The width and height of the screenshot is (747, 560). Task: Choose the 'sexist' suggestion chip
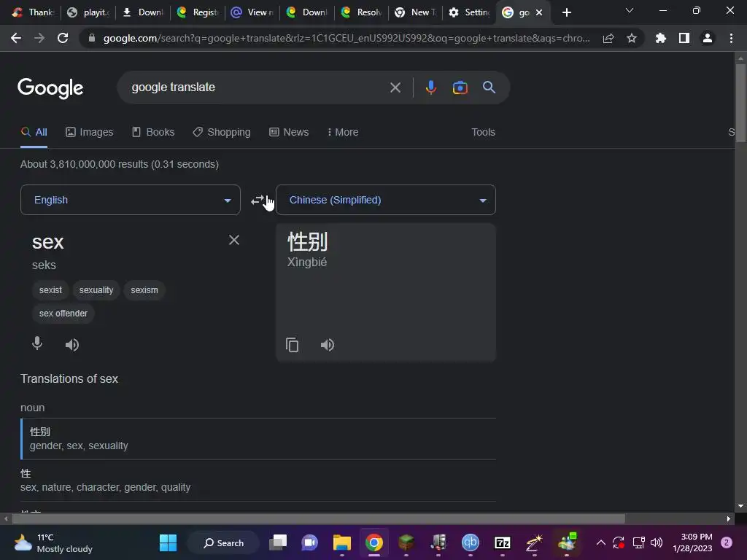(x=50, y=290)
